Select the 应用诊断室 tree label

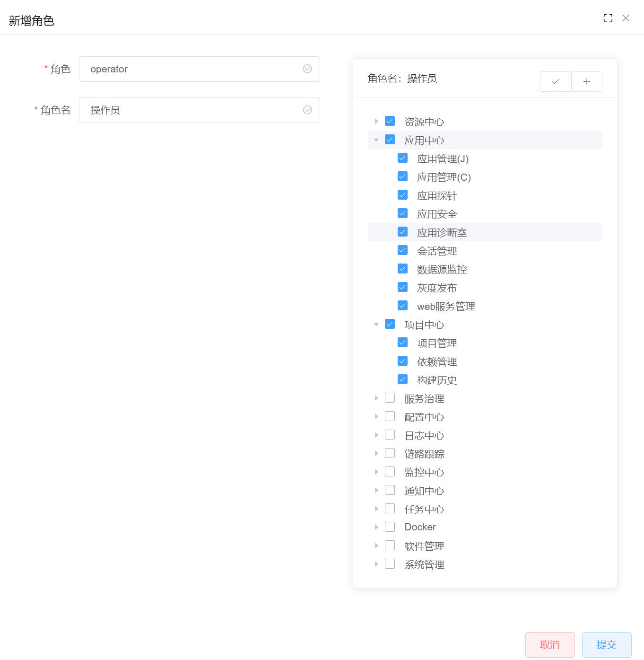[442, 232]
